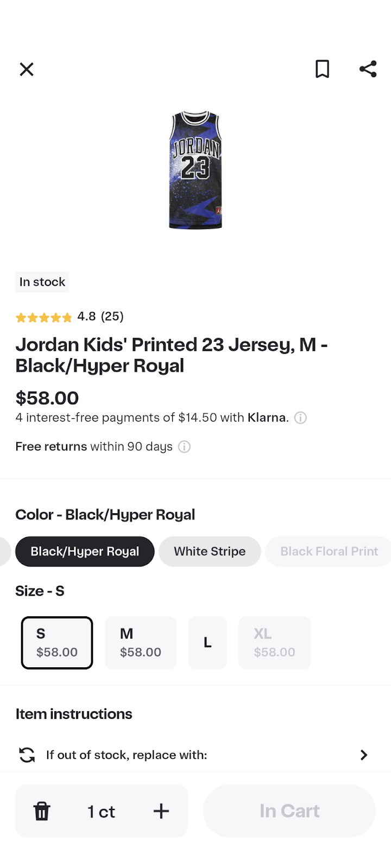Click the In stock label
Image resolution: width=391 pixels, height=868 pixels.
(x=42, y=282)
